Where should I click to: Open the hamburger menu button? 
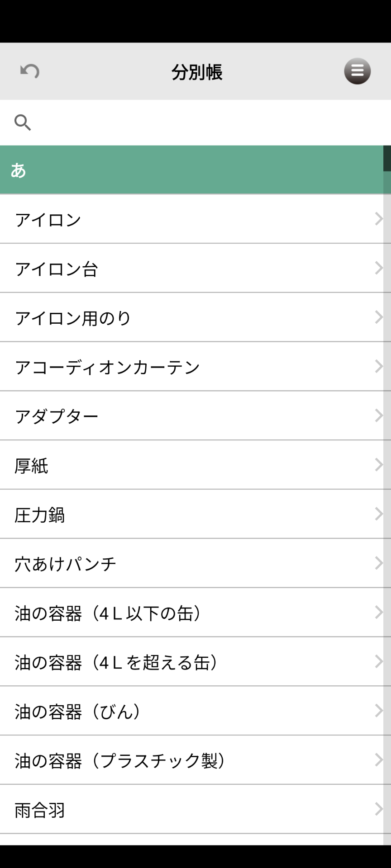coord(357,71)
